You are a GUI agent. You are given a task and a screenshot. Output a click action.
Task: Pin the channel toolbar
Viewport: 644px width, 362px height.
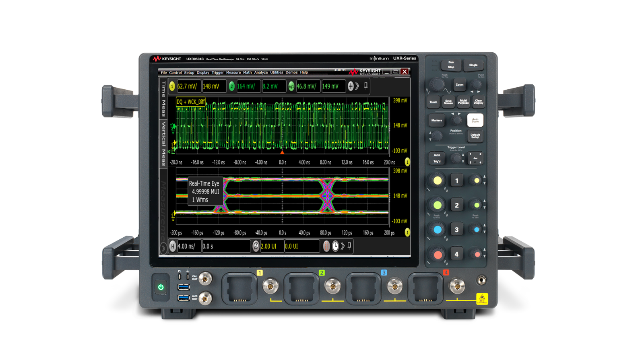coord(365,86)
